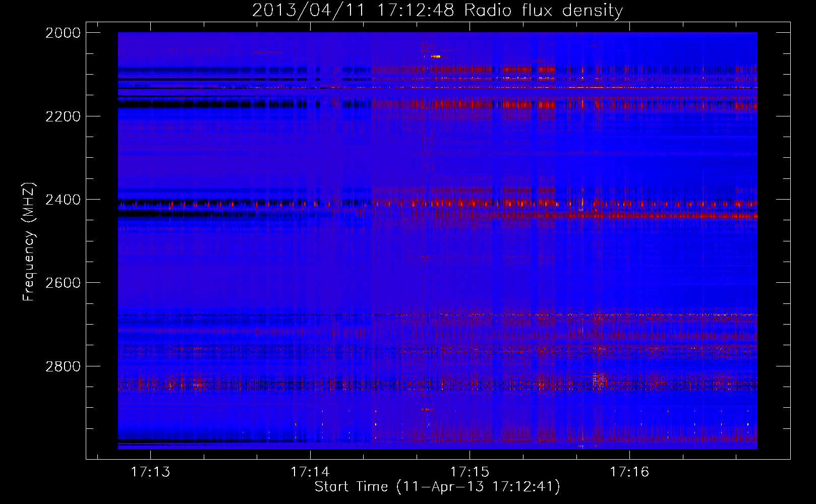
Task: Click the 2000 frequency axis label
Action: 63,33
